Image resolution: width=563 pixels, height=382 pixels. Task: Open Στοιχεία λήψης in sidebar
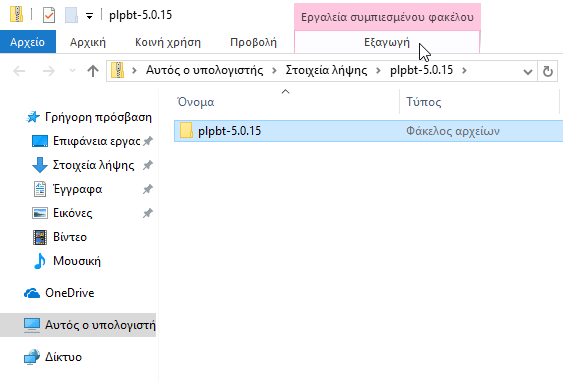click(x=93, y=165)
